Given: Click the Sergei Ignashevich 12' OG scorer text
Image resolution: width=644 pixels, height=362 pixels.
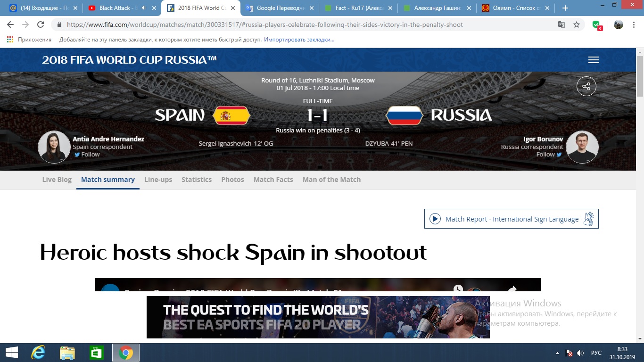Looking at the screenshot, I should pos(236,143).
